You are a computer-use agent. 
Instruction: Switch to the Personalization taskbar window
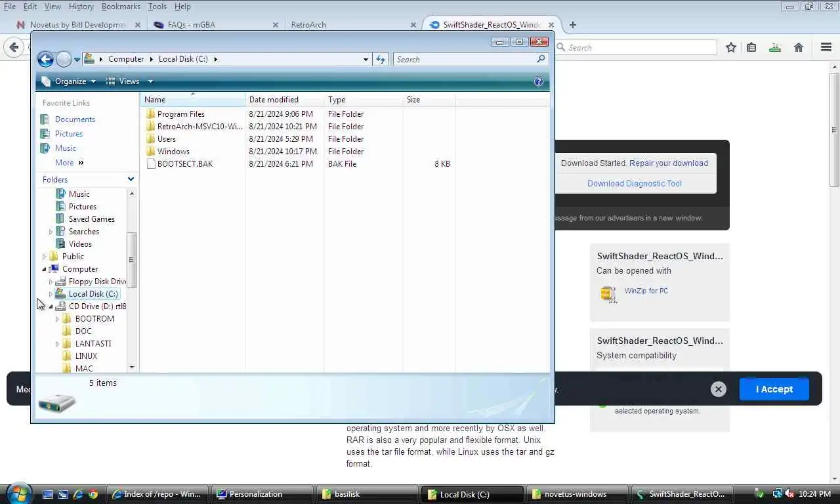262,494
